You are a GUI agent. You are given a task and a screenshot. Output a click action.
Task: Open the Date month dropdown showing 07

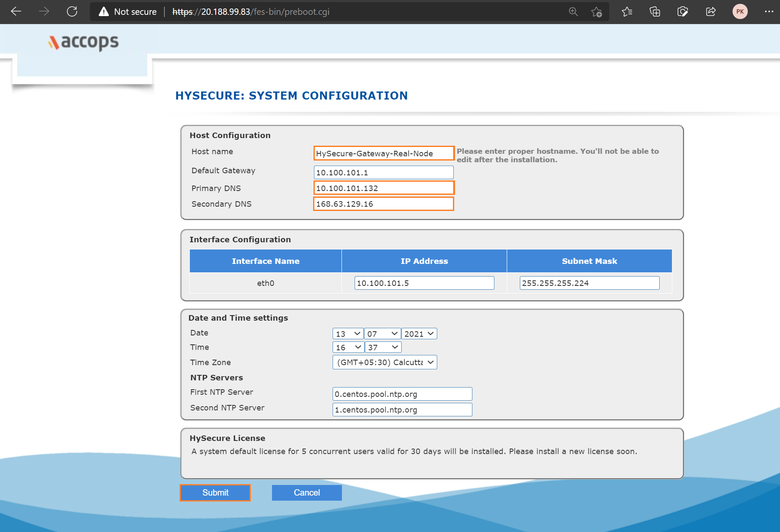383,334
